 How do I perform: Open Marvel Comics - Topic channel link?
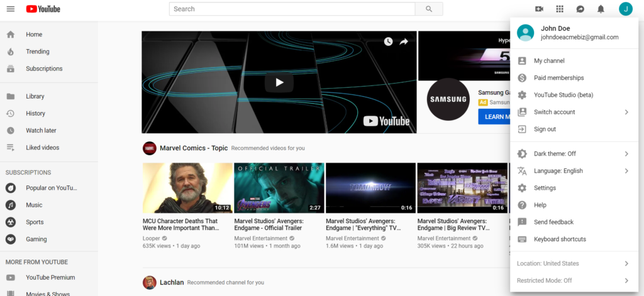pyautogui.click(x=193, y=148)
